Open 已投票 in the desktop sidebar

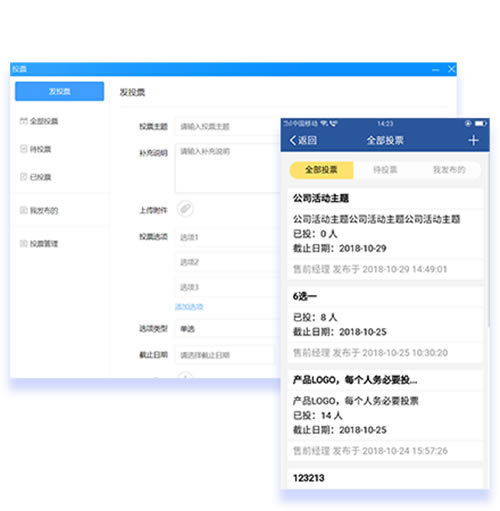40,177
